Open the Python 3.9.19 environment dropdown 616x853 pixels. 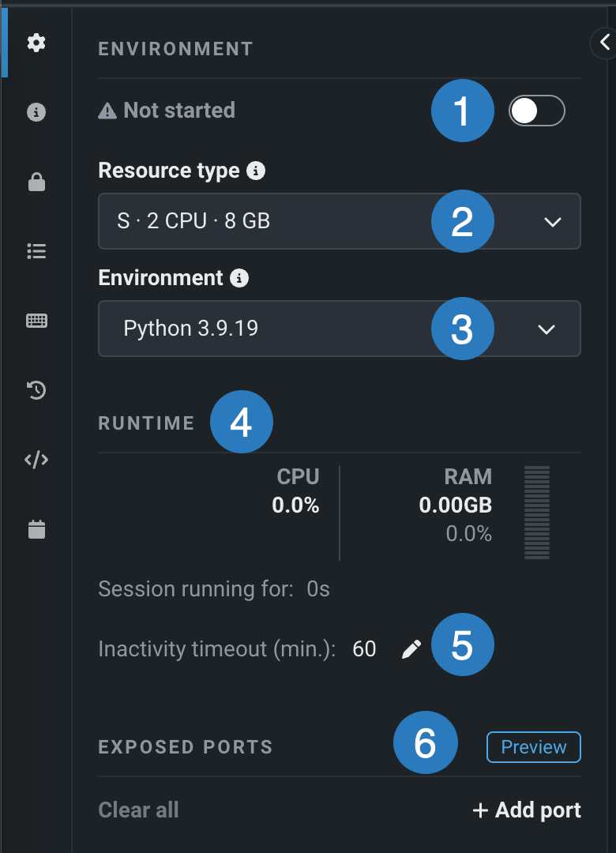339,329
